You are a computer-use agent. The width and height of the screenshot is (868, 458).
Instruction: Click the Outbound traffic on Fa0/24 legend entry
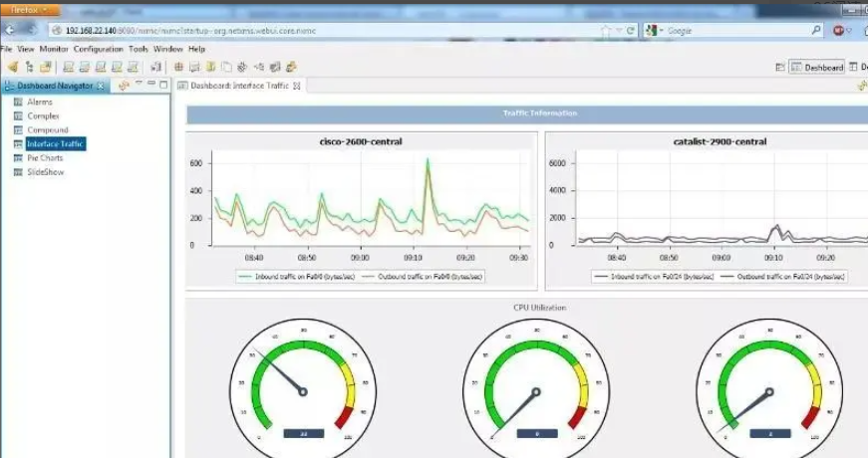click(x=782, y=277)
